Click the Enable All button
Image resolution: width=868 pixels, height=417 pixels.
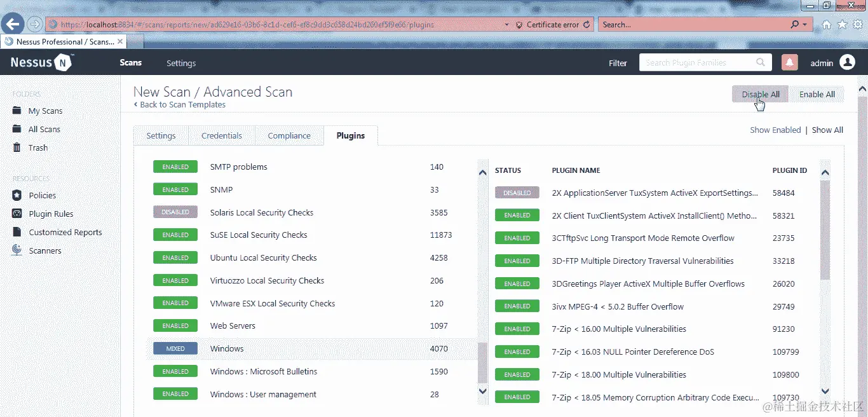[817, 94]
